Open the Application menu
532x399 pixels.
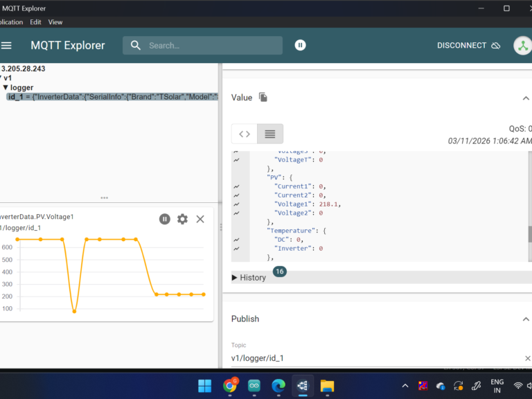tap(12, 22)
